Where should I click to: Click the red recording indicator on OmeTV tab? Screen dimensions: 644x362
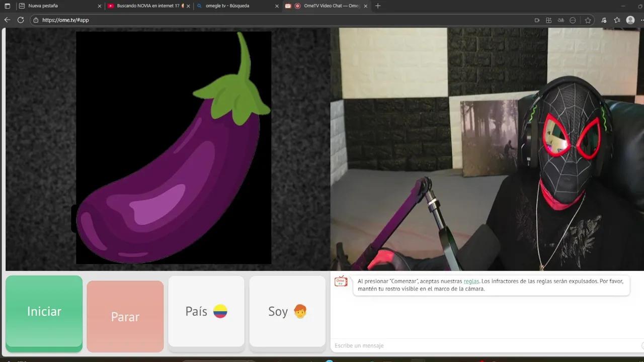pos(297,6)
